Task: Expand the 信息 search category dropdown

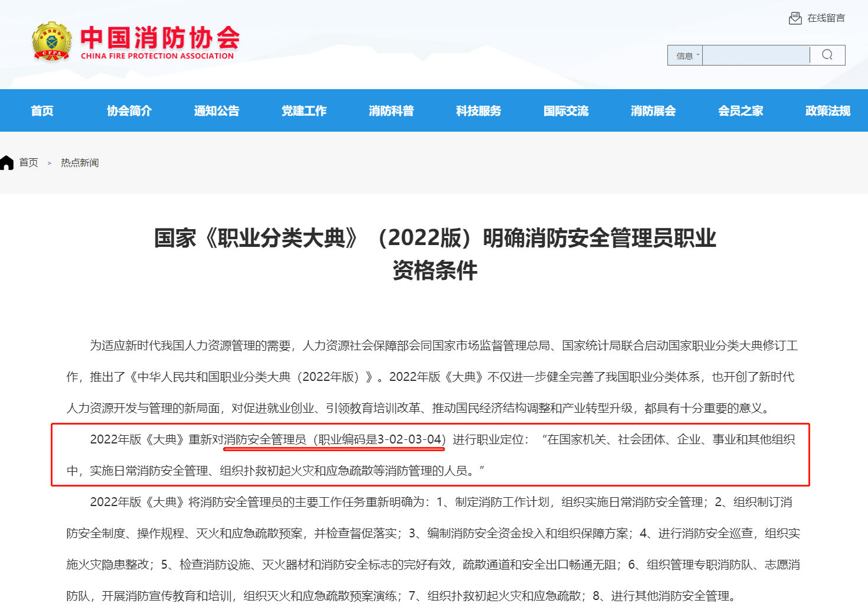Action: click(686, 56)
